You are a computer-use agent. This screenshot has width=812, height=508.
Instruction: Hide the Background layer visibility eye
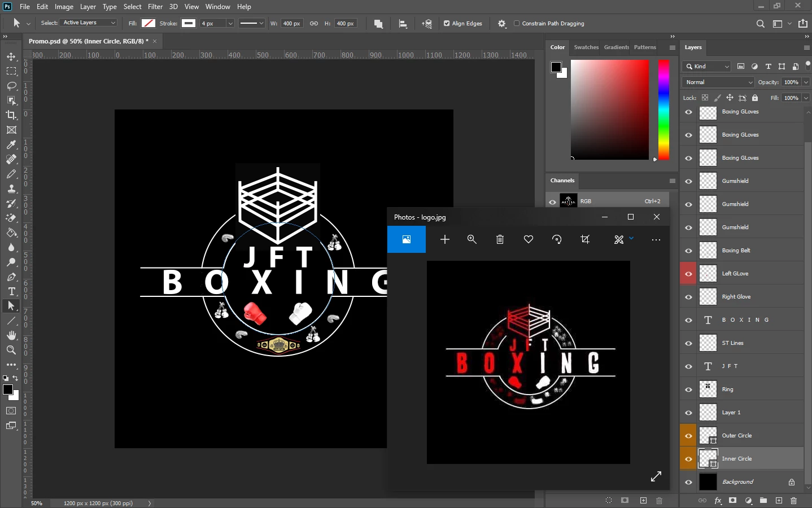(688, 482)
